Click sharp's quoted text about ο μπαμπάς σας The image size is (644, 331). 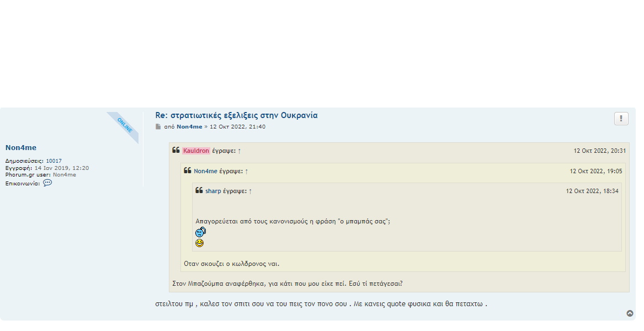click(x=293, y=221)
